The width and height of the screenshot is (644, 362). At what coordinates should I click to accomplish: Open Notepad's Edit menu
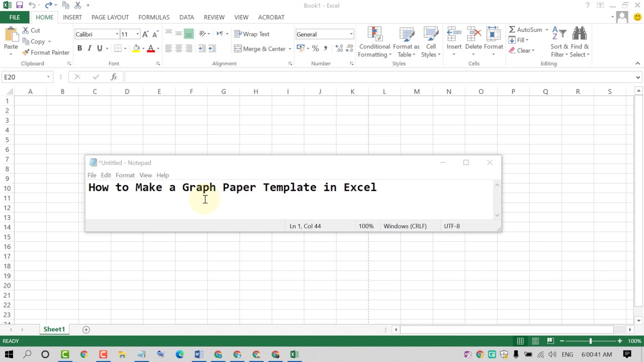click(x=106, y=175)
